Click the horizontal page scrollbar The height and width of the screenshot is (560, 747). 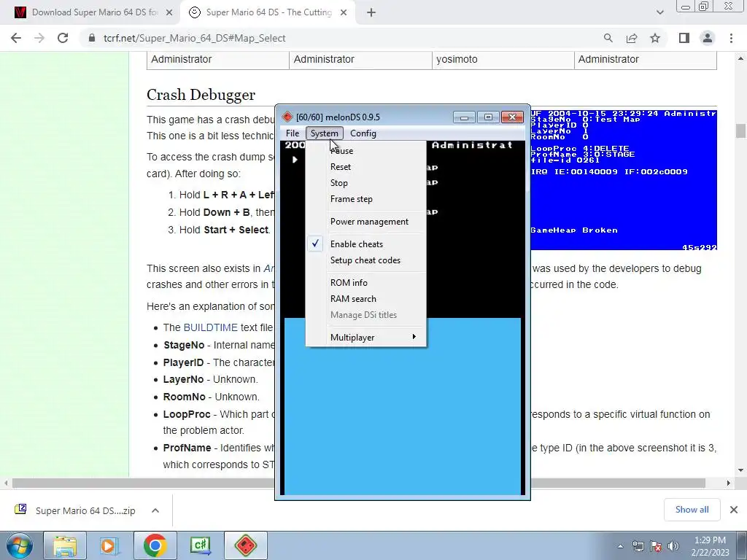pos(358,483)
